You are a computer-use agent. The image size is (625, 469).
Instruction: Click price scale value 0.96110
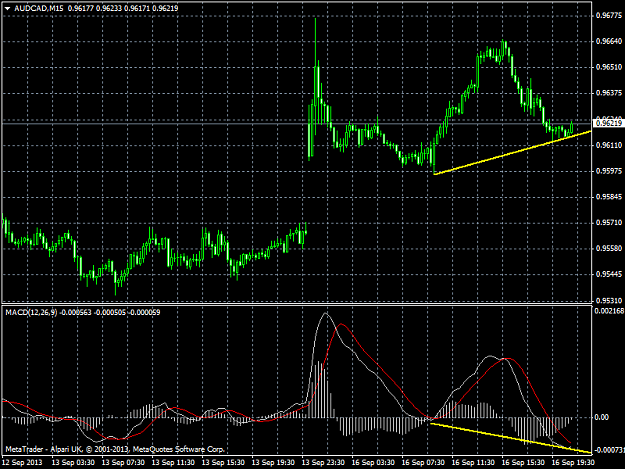(x=609, y=145)
